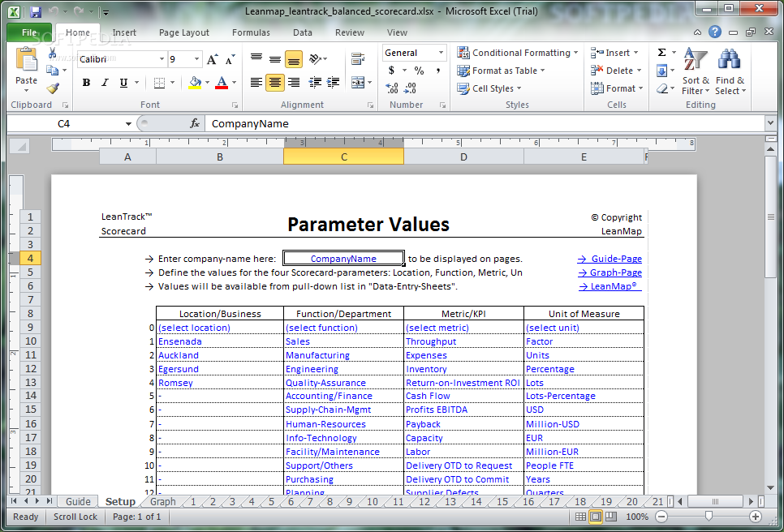
Task: Apply Comma Style format
Action: click(438, 71)
